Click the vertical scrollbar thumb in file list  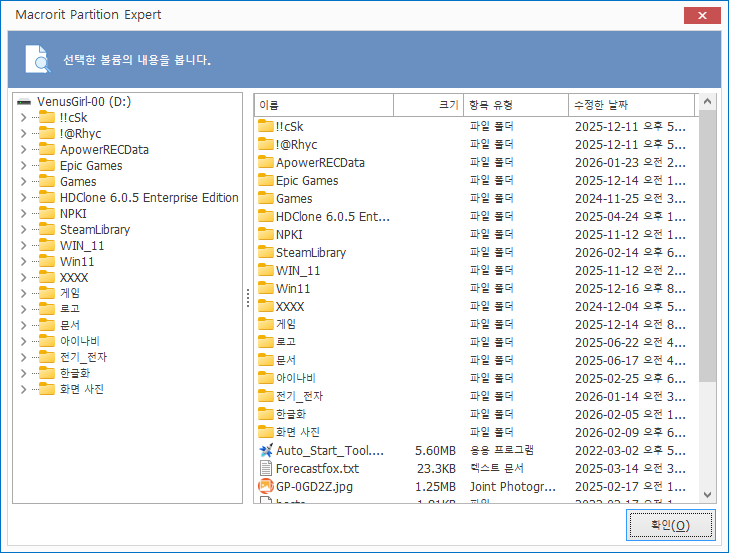coord(707,245)
